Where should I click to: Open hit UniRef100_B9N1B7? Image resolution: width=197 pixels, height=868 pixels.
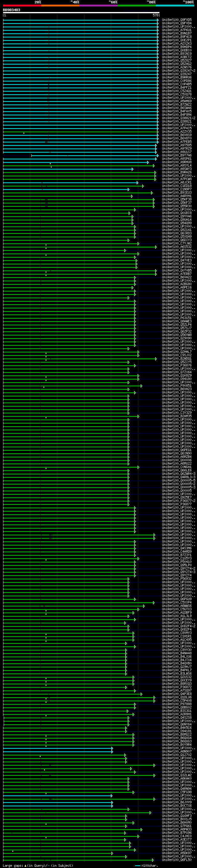tap(177, 33)
